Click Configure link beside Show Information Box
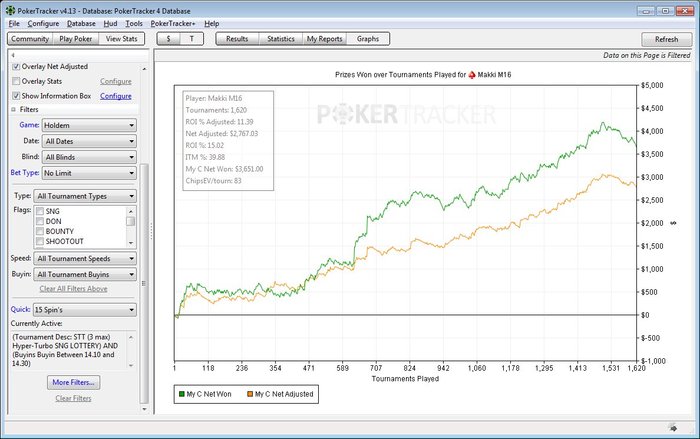The height and width of the screenshot is (439, 700). tap(116, 96)
